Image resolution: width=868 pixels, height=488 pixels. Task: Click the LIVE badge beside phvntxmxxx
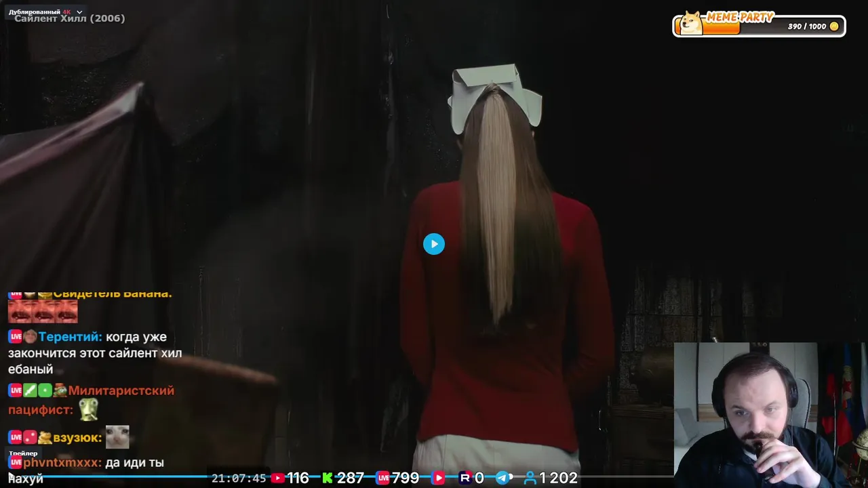pos(15,463)
